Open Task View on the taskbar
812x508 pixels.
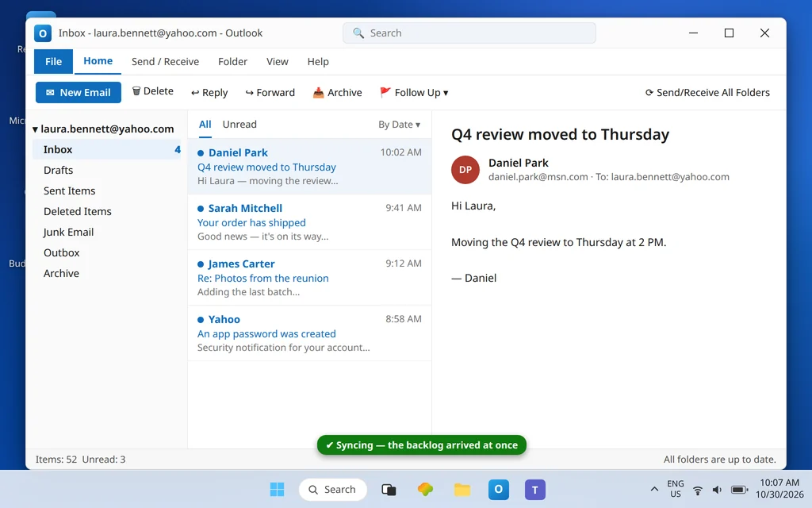click(x=389, y=489)
